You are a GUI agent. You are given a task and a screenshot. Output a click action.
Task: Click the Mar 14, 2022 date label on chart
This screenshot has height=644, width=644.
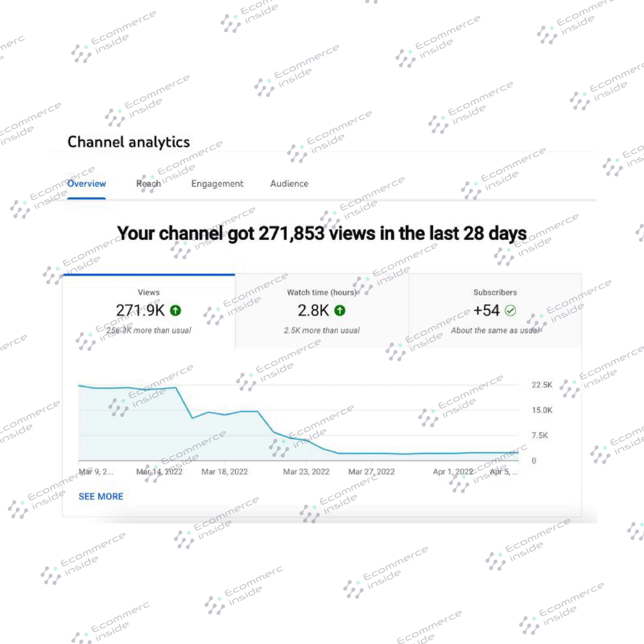159,472
